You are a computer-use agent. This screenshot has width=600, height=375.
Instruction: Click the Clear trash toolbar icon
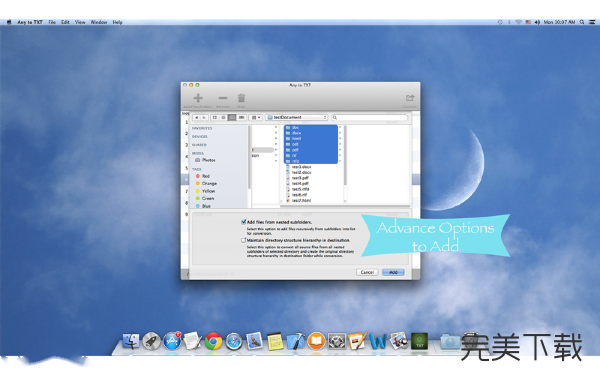(x=241, y=98)
